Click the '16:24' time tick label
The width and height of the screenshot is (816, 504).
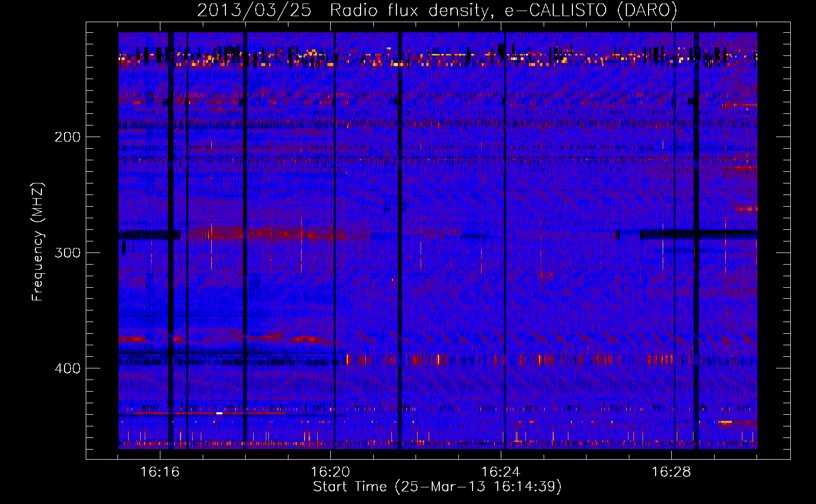pos(501,472)
